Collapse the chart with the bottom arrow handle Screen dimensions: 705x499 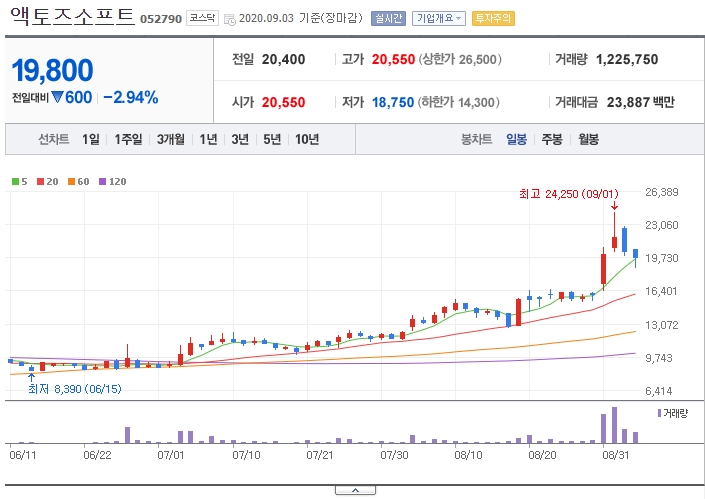[x=355, y=490]
